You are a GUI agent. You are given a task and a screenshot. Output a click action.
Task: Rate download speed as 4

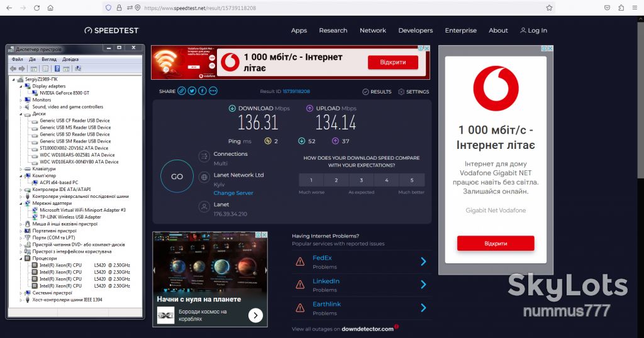click(387, 180)
